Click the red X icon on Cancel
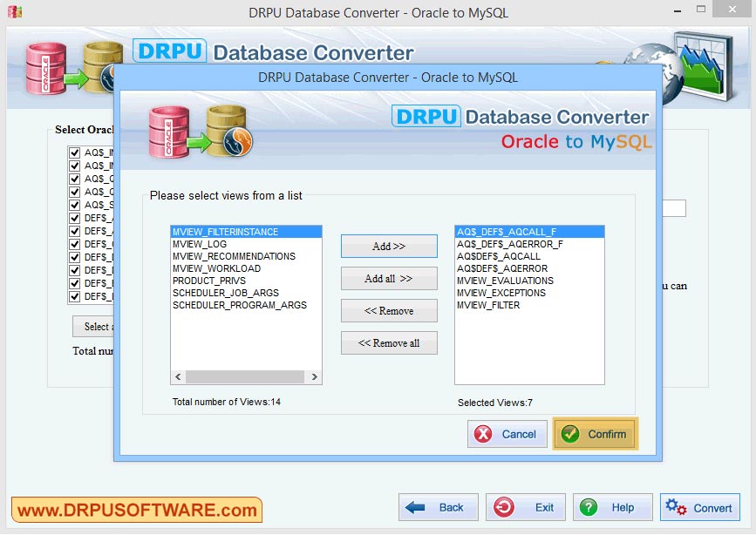756x535 pixels. [x=482, y=434]
